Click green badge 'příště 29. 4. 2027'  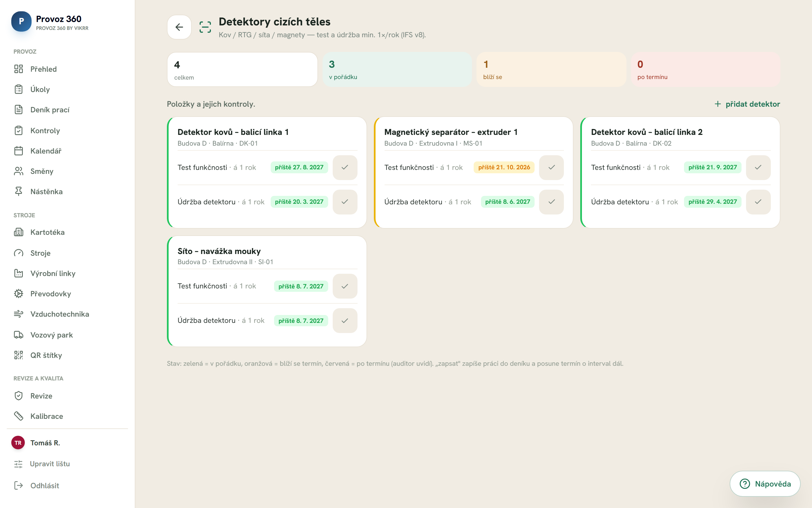[712, 202]
